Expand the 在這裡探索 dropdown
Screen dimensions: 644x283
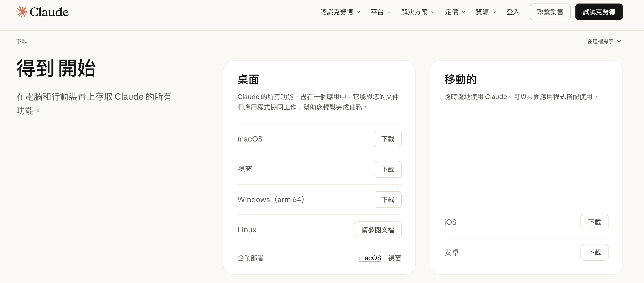[x=604, y=41]
